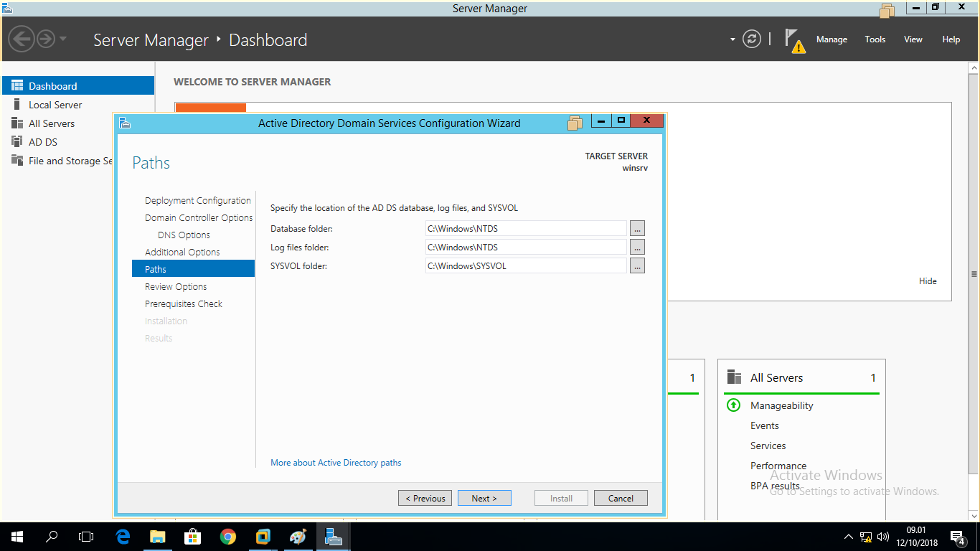Launch Google Chrome from the taskbar
Screen dimensions: 980x551
click(227, 536)
